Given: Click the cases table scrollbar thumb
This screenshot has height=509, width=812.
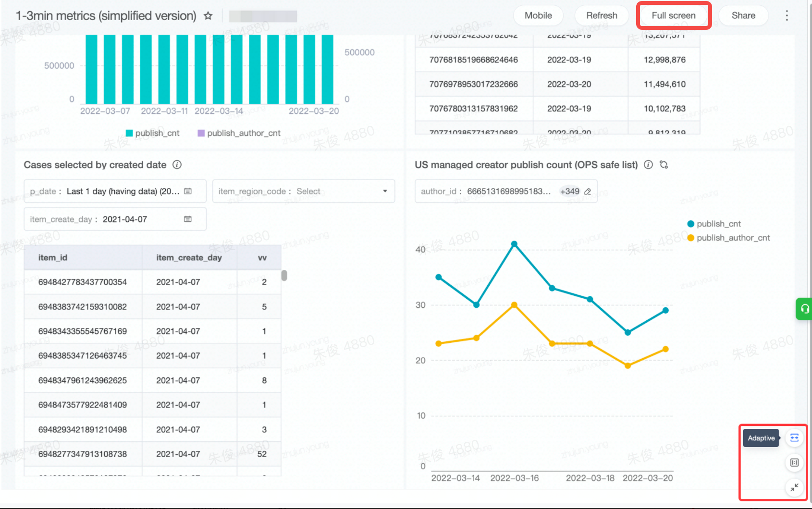Looking at the screenshot, I should [284, 275].
